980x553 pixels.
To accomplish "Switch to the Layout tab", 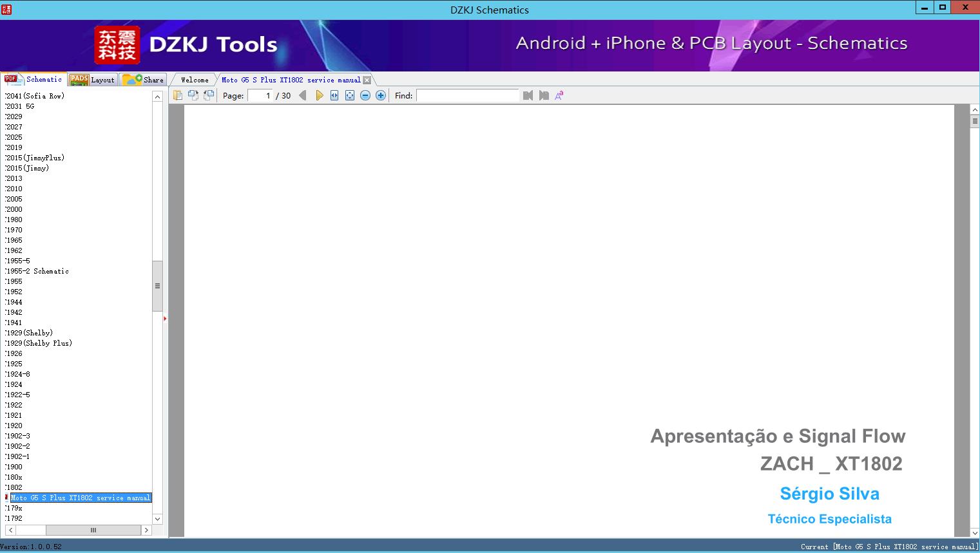I will pyautogui.click(x=92, y=80).
